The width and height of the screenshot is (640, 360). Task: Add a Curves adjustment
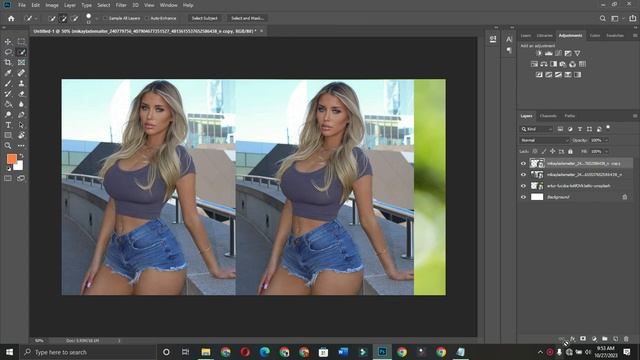tap(558, 53)
